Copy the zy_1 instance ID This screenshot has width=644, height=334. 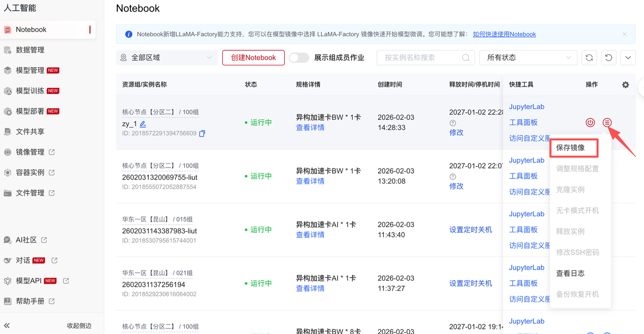[x=202, y=134]
